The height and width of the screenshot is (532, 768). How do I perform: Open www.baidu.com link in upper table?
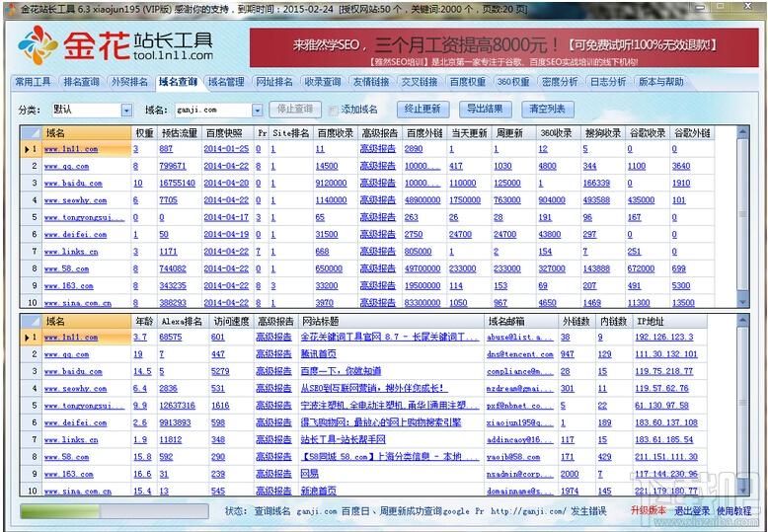[x=73, y=184]
